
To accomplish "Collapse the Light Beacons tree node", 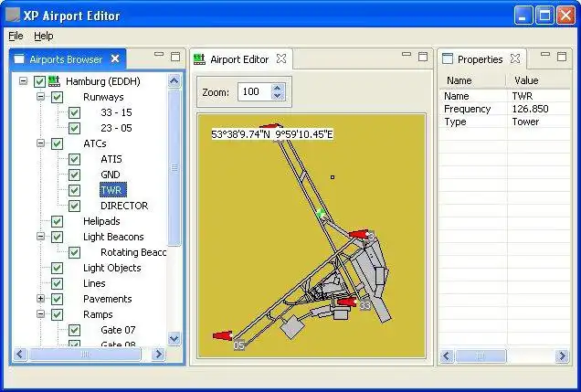I will point(41,237).
